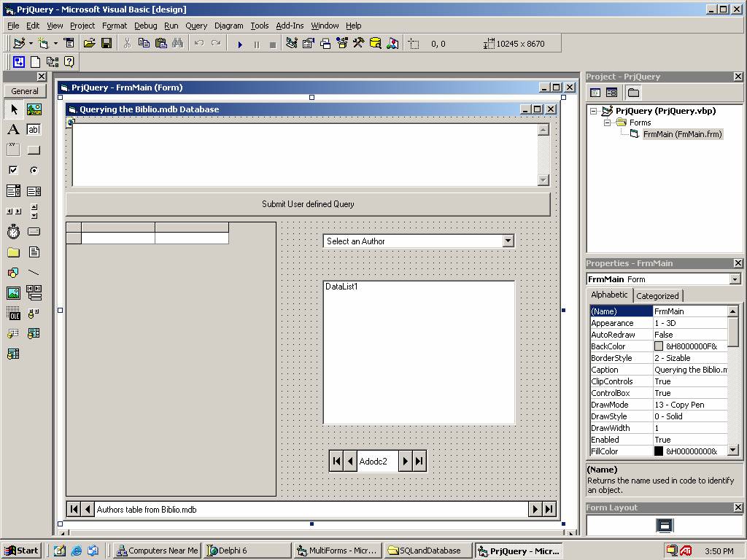This screenshot has height=560, width=747.
Task: Switch to the Categorized properties tab
Action: pos(657,296)
